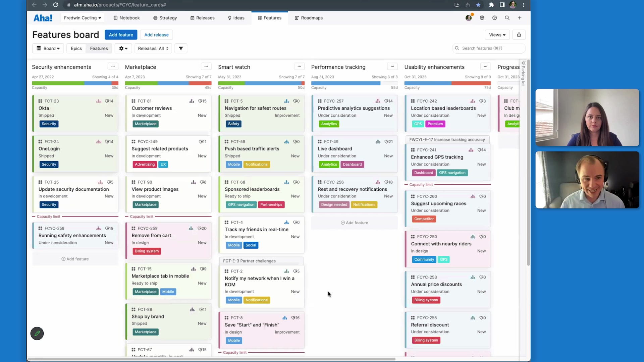Viewport: 644px width, 362px height.
Task: Toggle the Features view button
Action: point(99,48)
